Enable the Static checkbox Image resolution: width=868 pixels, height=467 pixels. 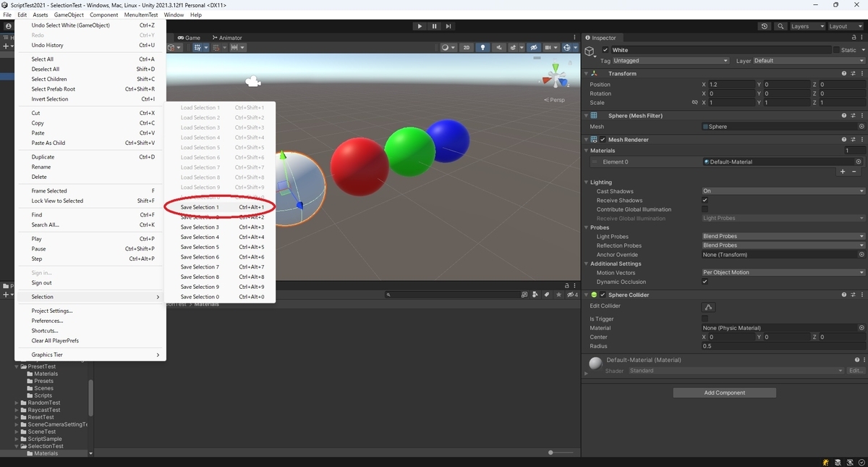[x=836, y=50]
